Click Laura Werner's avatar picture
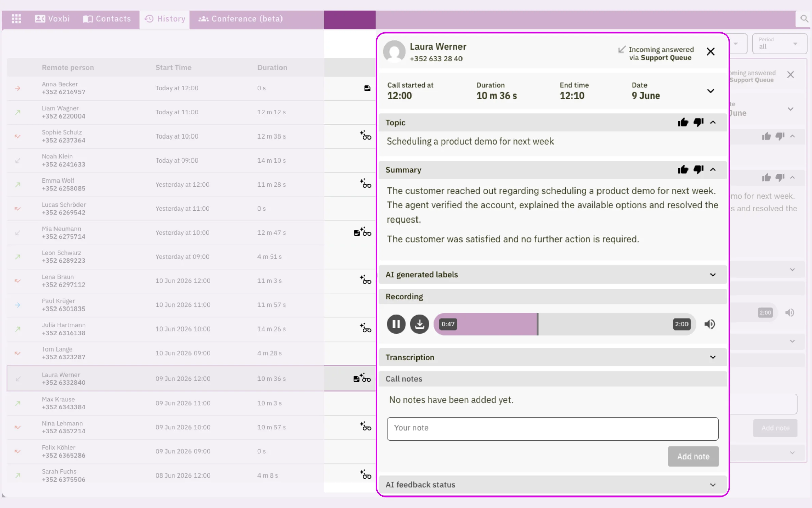The width and height of the screenshot is (812, 508). click(394, 51)
